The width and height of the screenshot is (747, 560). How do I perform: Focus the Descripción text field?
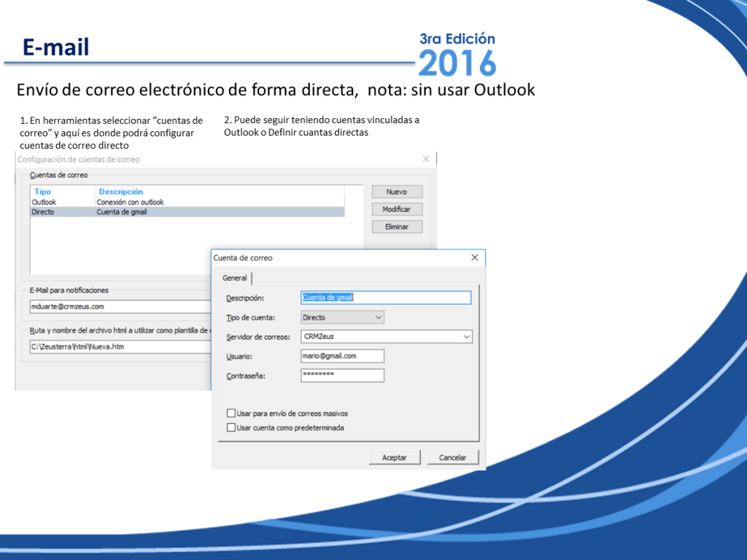coord(386,297)
